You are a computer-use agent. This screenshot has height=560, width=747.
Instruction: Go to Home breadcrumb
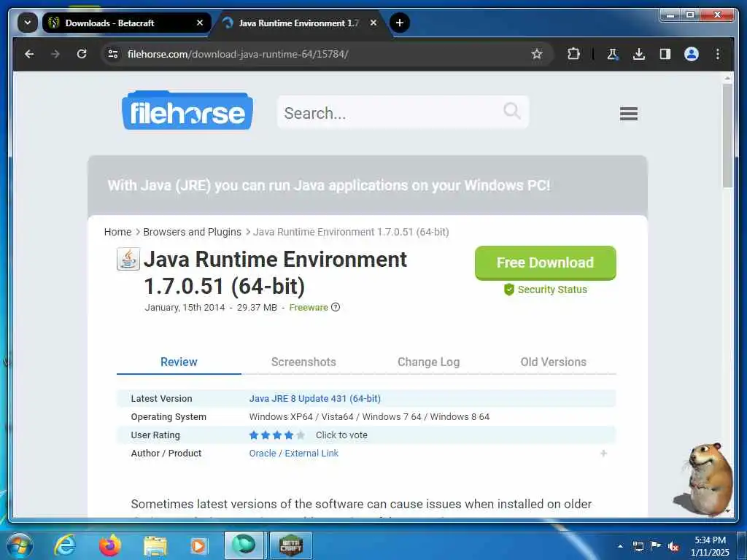pyautogui.click(x=117, y=232)
